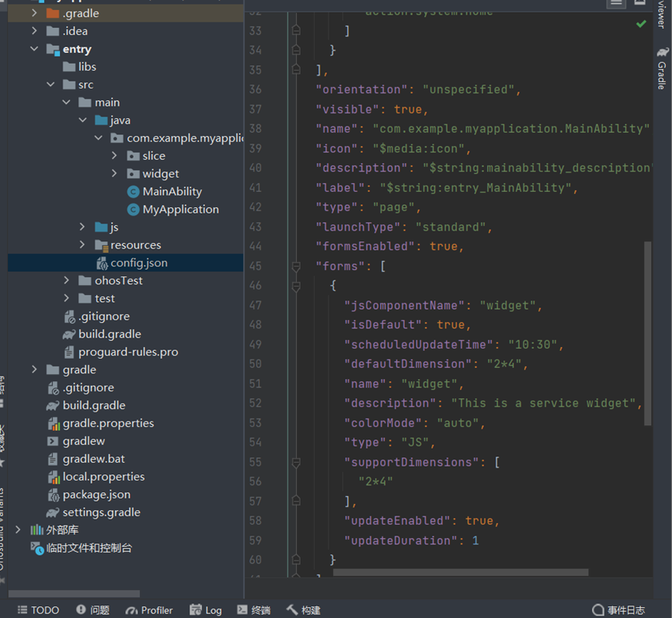This screenshot has width=672, height=618.
Task: Open the 构建 build tool window
Action: pyautogui.click(x=304, y=610)
